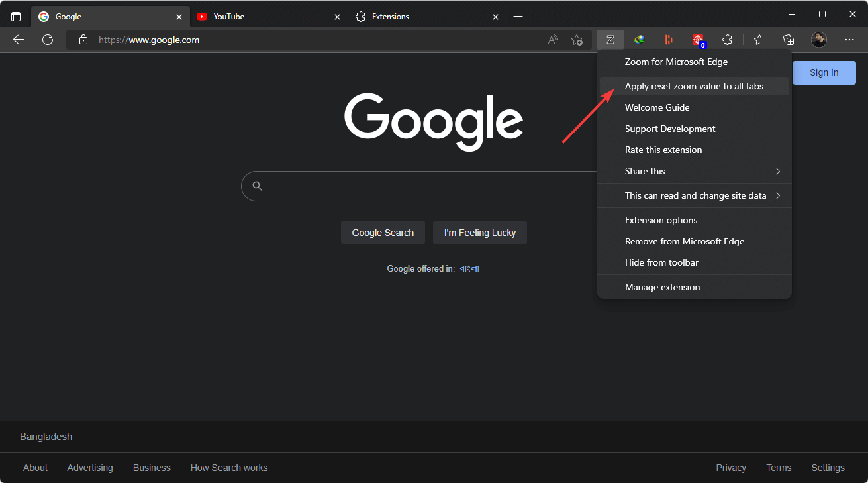Open the Zoom extension toolbar icon

click(x=610, y=40)
